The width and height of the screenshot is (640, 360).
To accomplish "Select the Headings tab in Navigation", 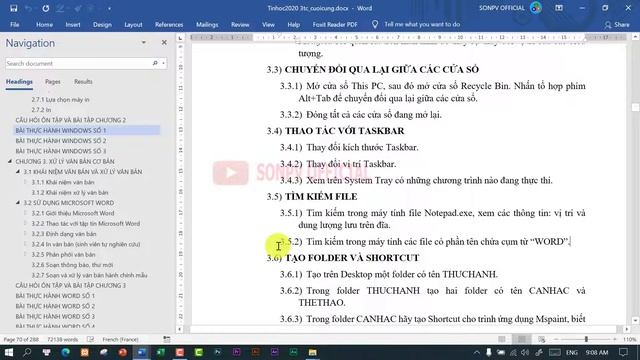I will [x=19, y=82].
